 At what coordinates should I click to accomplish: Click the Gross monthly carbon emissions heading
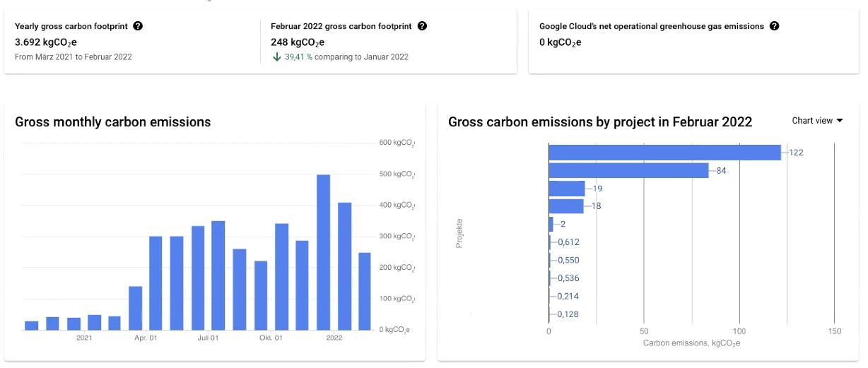tap(113, 122)
